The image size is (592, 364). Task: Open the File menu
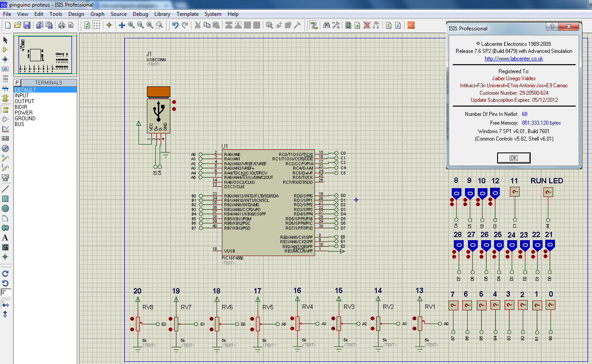7,14
